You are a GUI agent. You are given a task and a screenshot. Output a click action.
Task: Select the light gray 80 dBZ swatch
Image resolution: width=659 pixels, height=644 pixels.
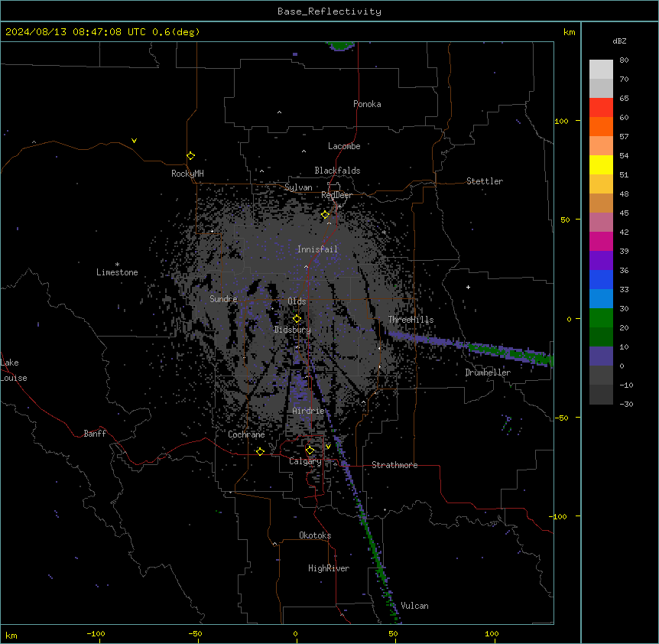tap(601, 69)
